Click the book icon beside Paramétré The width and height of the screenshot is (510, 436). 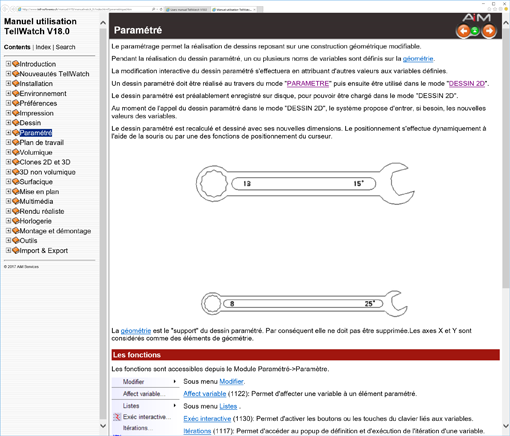[16, 133]
